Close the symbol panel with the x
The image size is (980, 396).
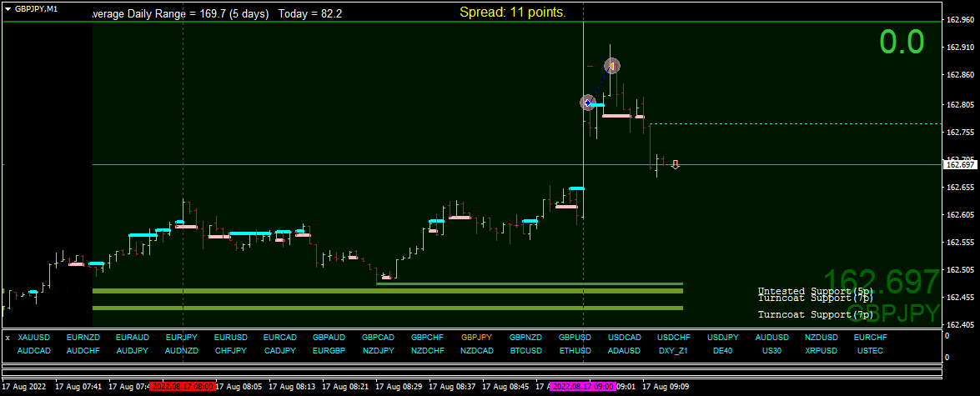tap(8, 338)
